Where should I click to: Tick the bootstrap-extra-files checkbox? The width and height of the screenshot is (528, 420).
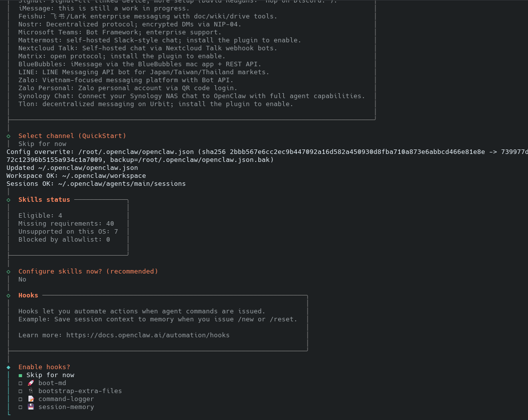[x=20, y=391]
